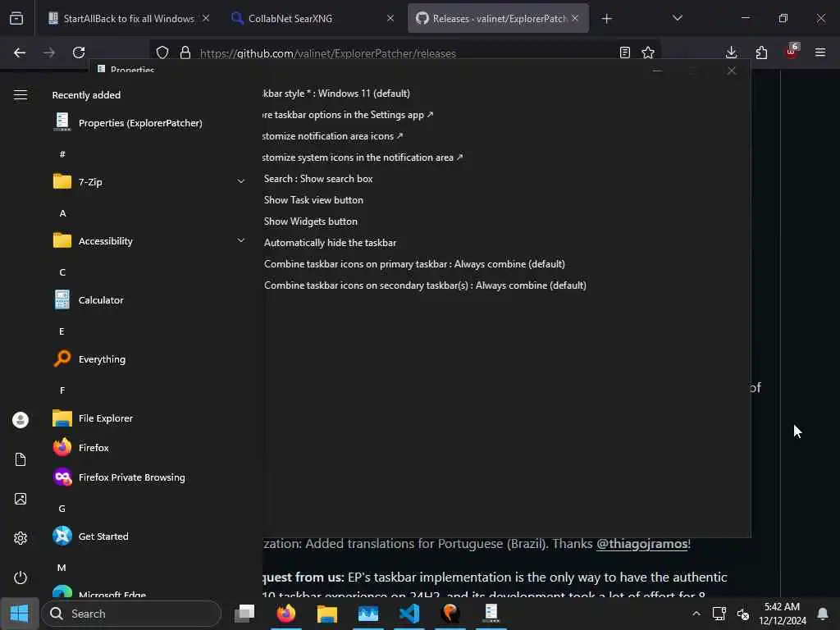Open Task View from the taskbar

244,614
